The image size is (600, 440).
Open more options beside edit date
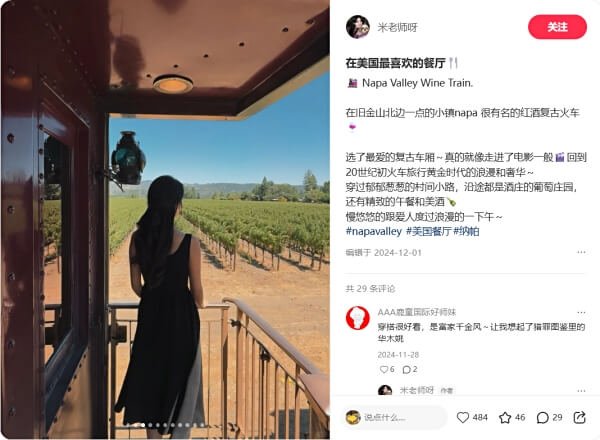(581, 252)
